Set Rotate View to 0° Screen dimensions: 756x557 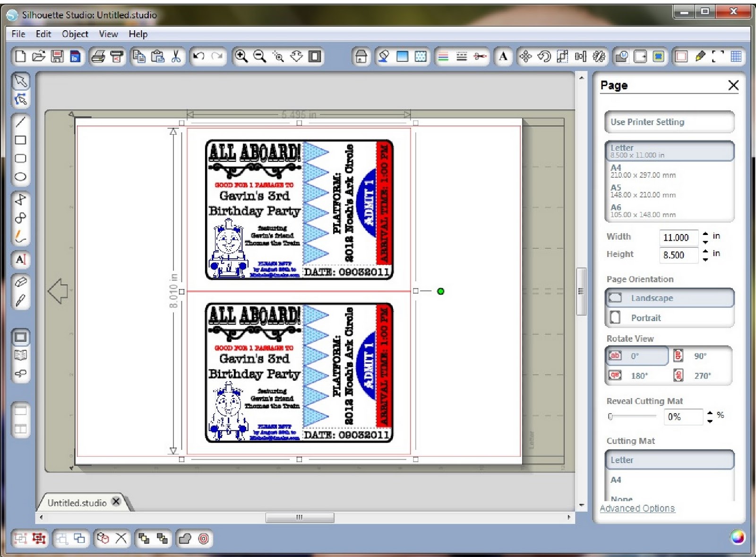637,356
